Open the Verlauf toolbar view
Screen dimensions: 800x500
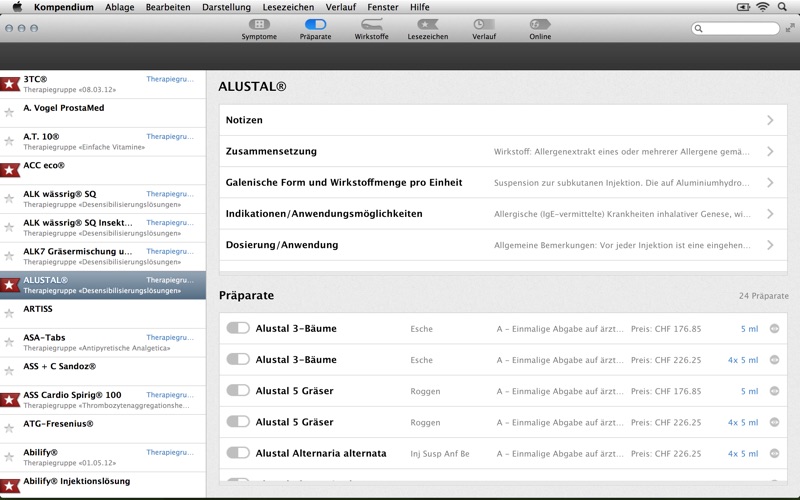(484, 29)
